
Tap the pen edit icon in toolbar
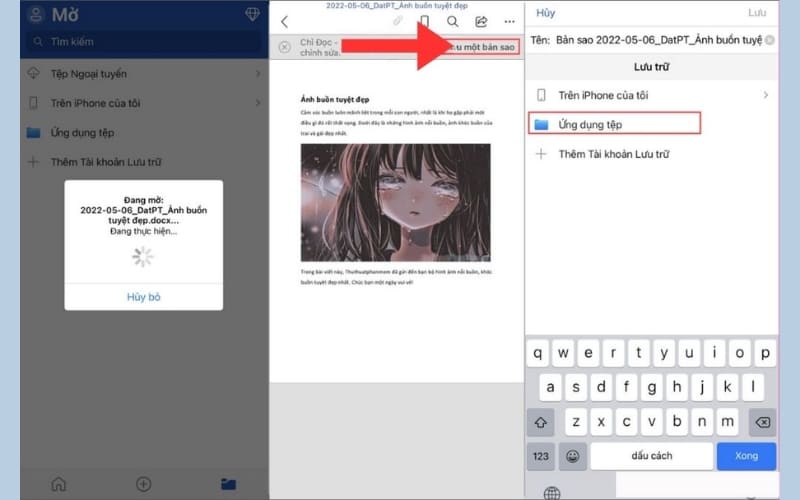tap(397, 21)
